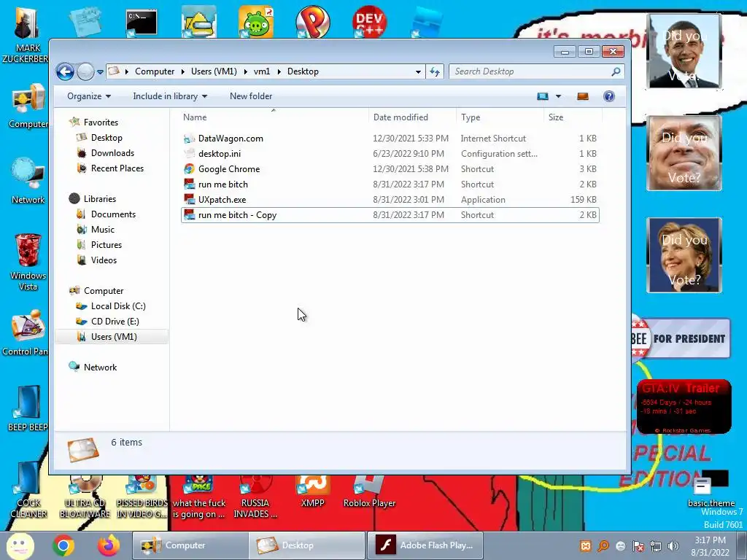Viewport: 747px width, 560px height.
Task: Go back with the Explorer Back arrow
Action: click(x=65, y=72)
